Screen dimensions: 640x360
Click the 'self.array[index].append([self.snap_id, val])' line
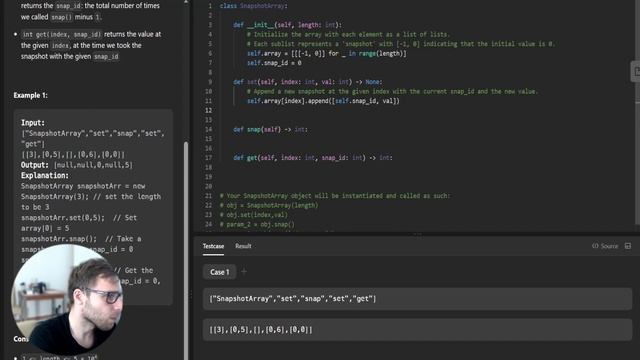pos(323,101)
